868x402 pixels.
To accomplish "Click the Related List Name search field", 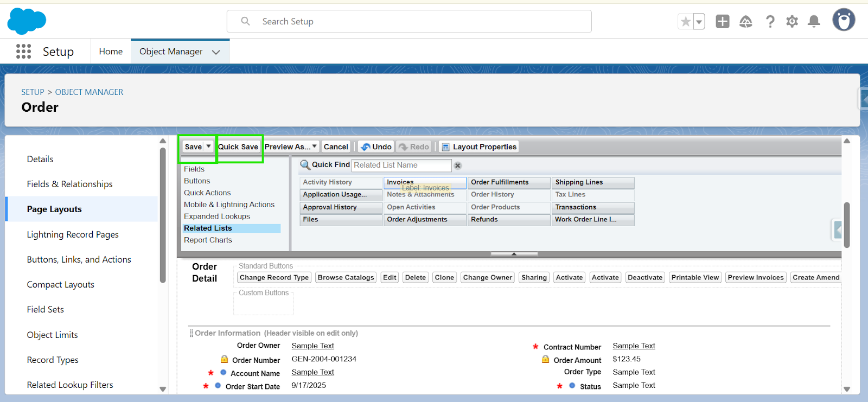I will click(401, 165).
